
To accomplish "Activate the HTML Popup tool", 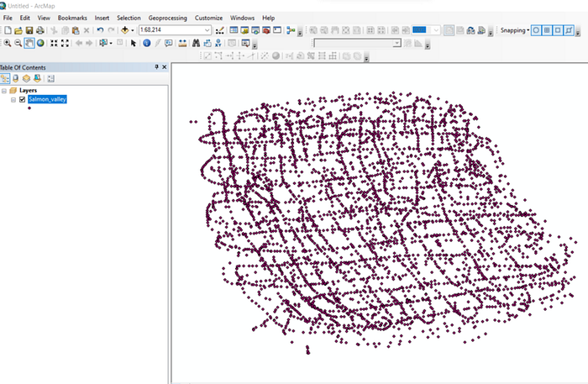I will [169, 43].
